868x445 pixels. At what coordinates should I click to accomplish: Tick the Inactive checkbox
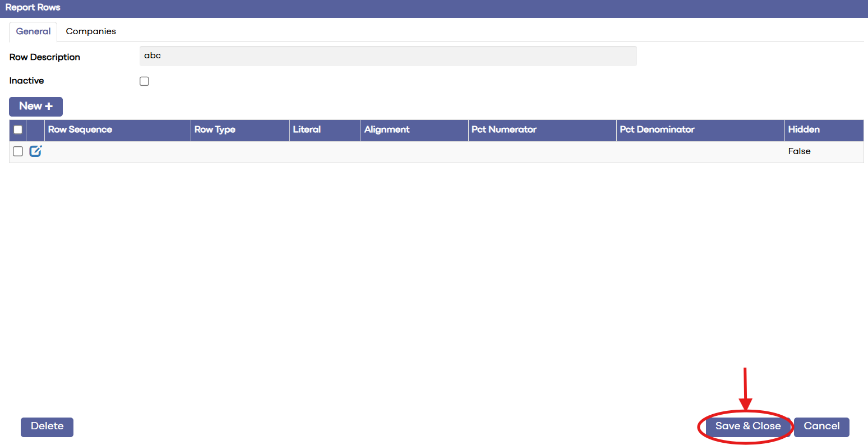tap(144, 81)
